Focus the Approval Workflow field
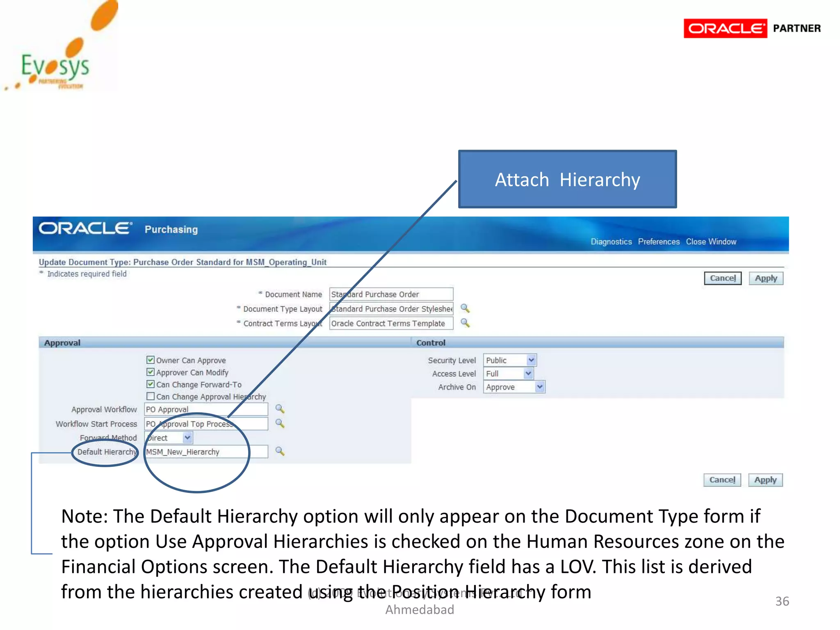840x630 pixels. [206, 409]
